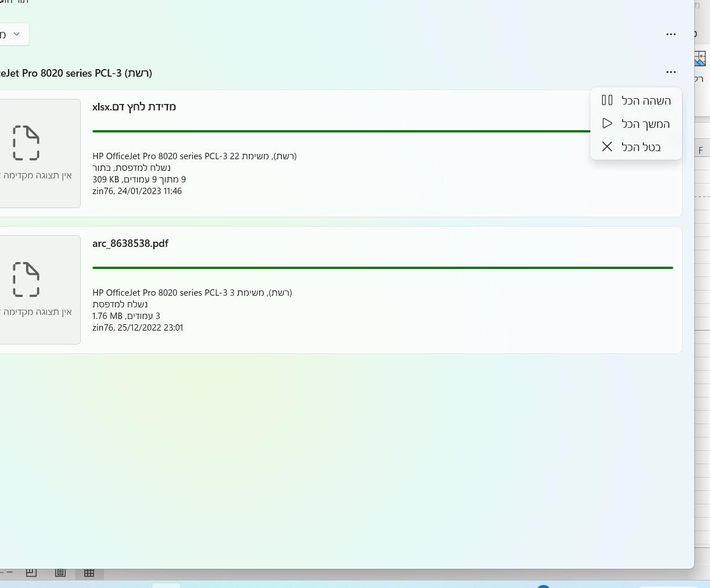Select column F header in Excel
Image resolution: width=710 pixels, height=588 pixels.
pyautogui.click(x=701, y=150)
